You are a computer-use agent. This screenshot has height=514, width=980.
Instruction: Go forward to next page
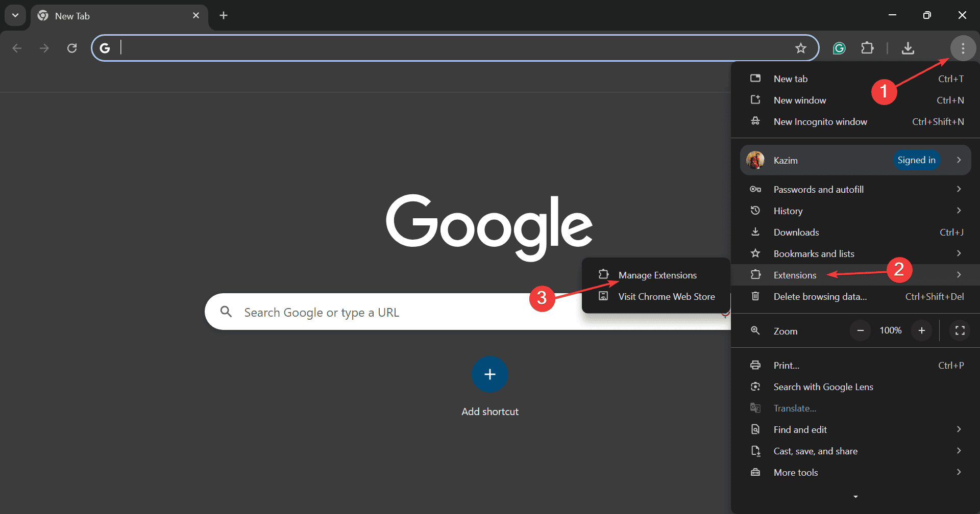point(44,48)
